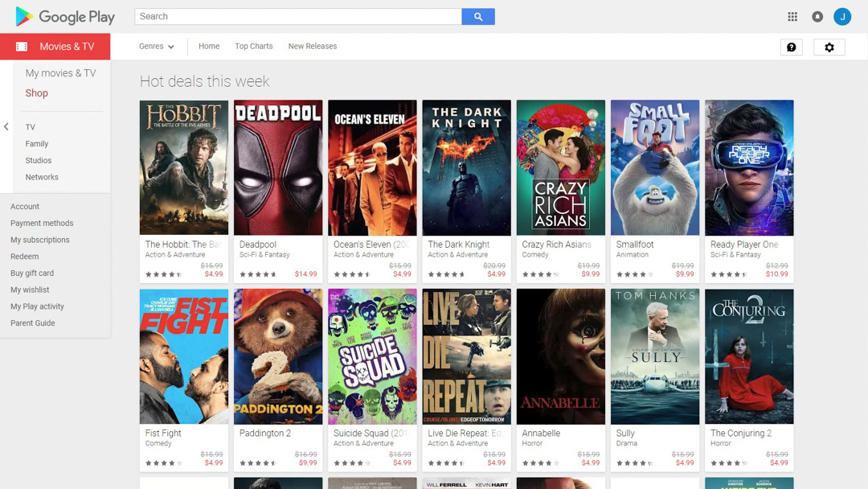Open the Ready Player One poster

click(749, 168)
